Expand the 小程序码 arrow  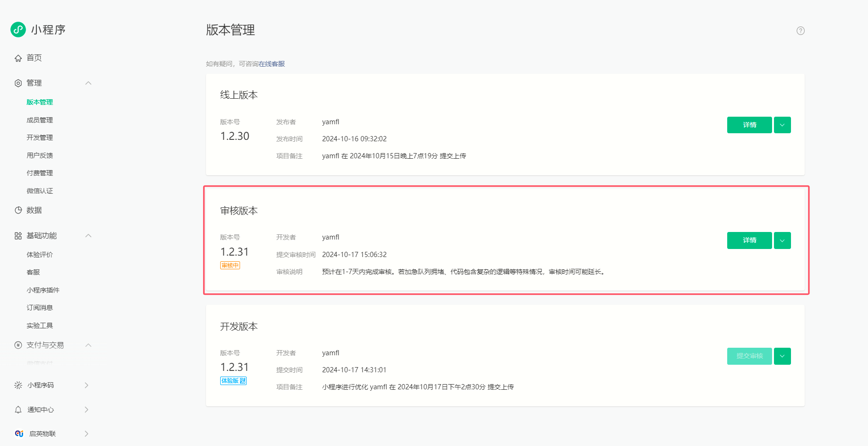[x=86, y=385]
